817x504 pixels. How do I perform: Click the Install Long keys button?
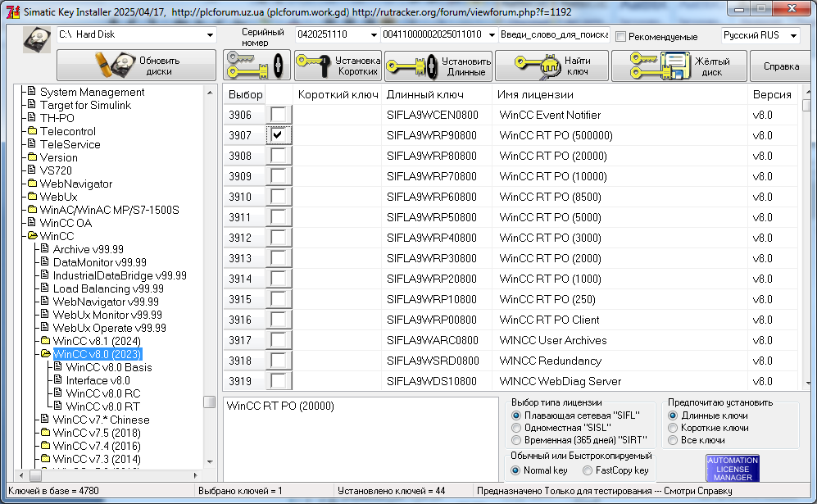(x=438, y=66)
